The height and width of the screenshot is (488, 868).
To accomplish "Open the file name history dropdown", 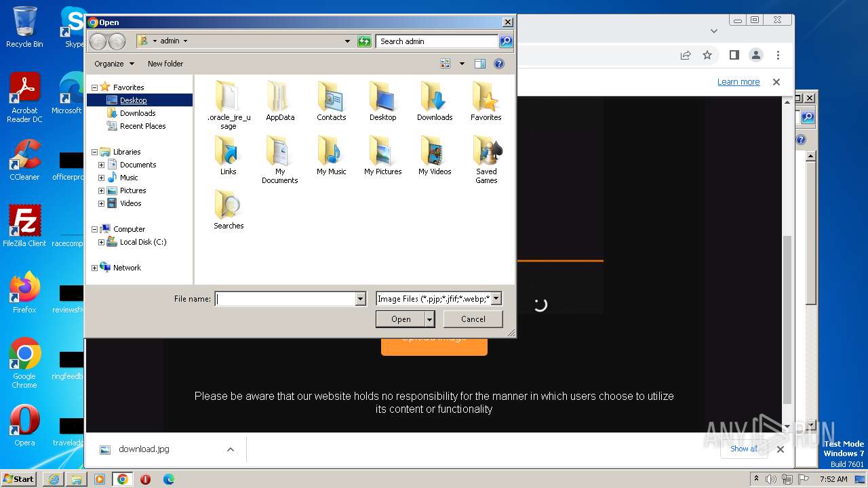I will tap(360, 299).
